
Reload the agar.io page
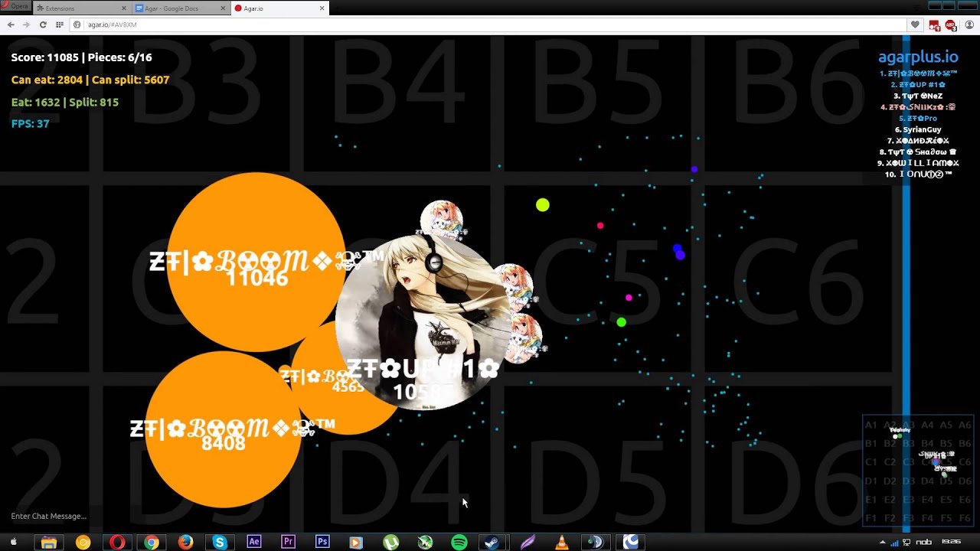[x=43, y=24]
